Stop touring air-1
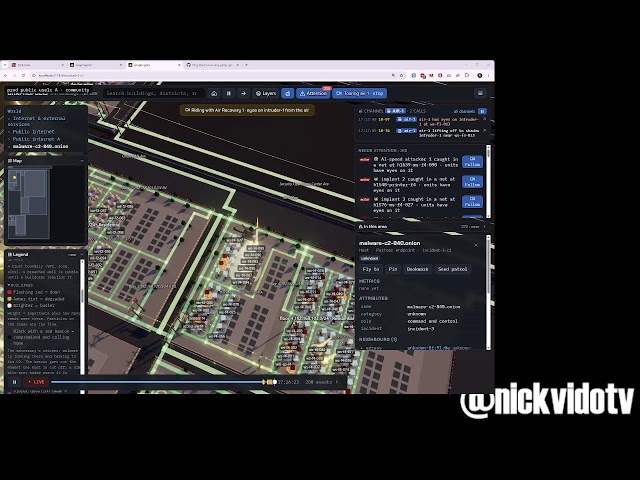Viewport: 640px width, 480px height. (x=360, y=93)
